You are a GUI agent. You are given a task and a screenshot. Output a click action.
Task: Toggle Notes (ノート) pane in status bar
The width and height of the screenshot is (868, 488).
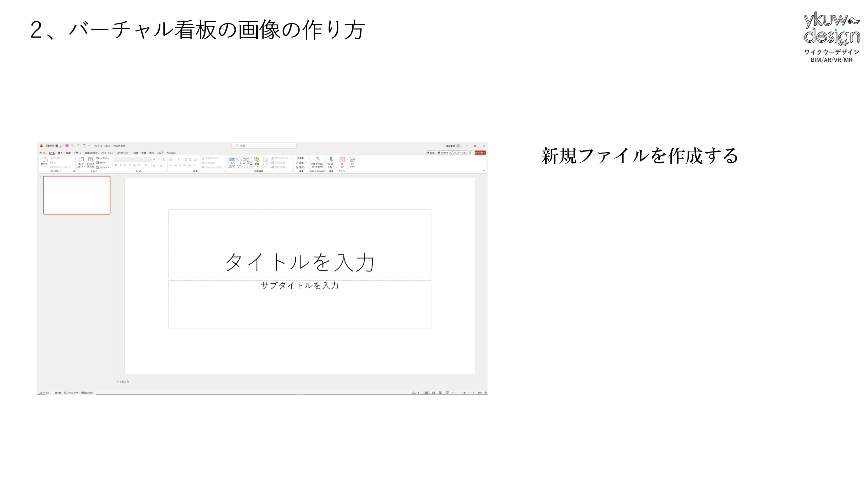(x=416, y=393)
